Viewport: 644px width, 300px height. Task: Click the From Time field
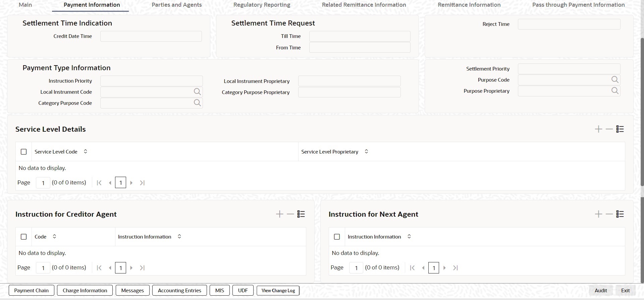tap(360, 47)
